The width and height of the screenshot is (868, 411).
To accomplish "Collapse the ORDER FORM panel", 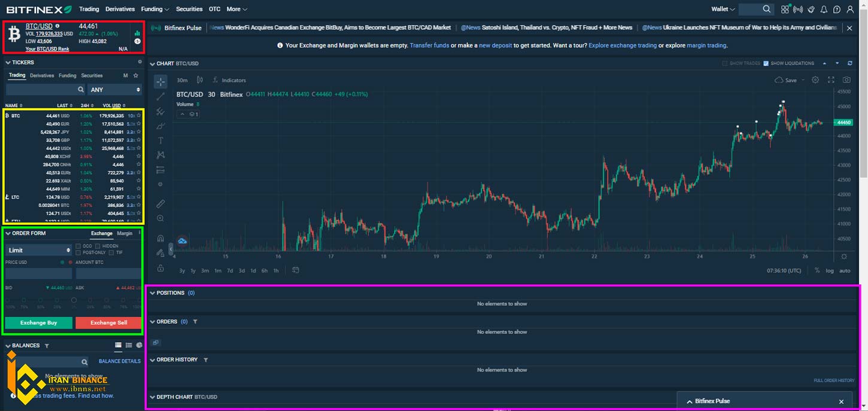I will (8, 233).
